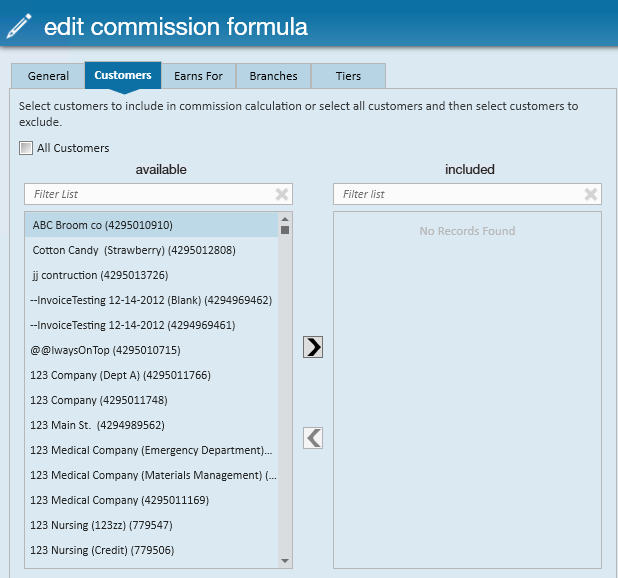Clear the available filter list field
The image size is (618, 578).
point(282,194)
